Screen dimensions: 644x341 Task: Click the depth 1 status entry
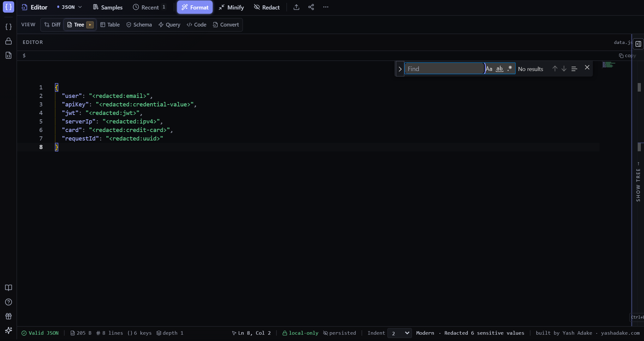click(x=170, y=333)
